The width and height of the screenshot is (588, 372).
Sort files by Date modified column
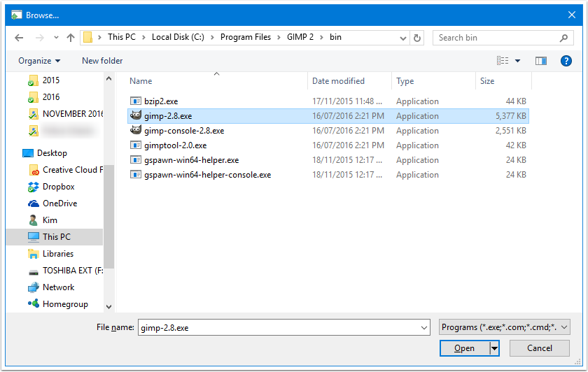tap(338, 81)
